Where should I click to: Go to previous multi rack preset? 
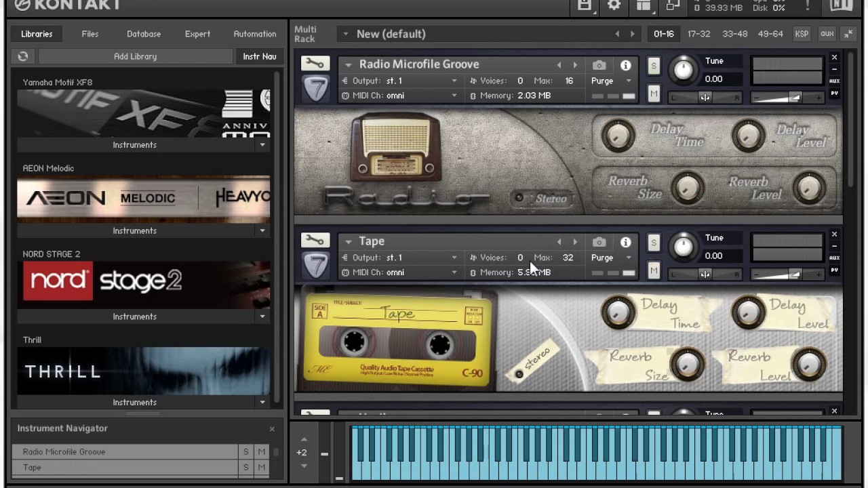(x=617, y=34)
